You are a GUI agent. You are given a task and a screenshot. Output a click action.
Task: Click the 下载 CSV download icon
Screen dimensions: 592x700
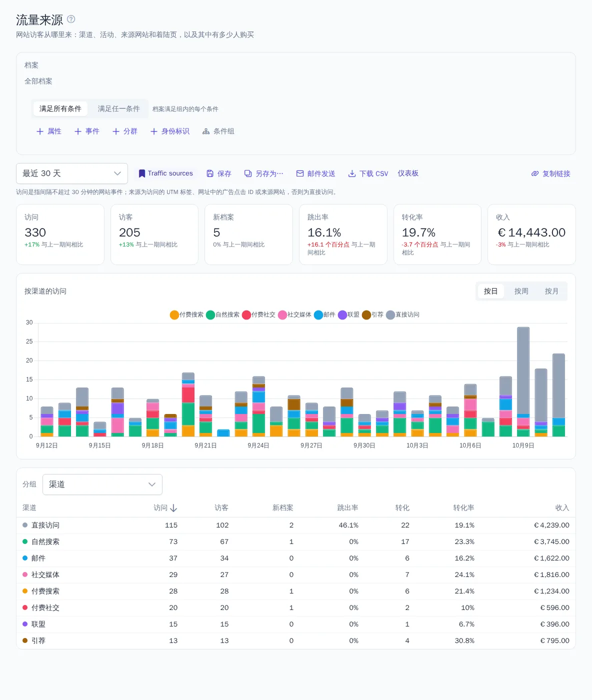[352, 173]
